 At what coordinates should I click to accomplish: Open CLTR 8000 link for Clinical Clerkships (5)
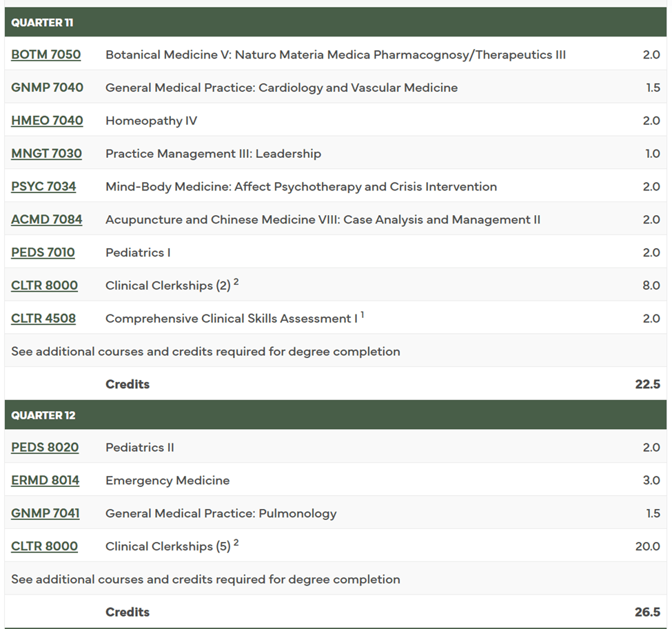pos(45,547)
